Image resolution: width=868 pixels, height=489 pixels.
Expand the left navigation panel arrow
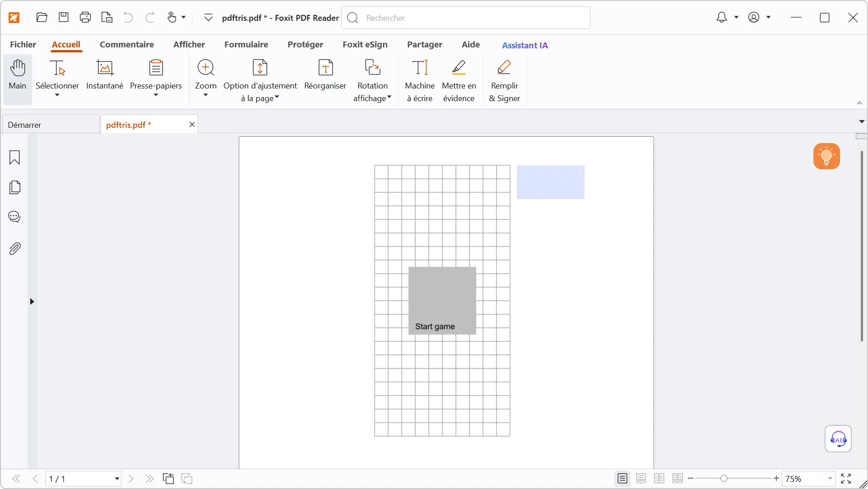32,302
